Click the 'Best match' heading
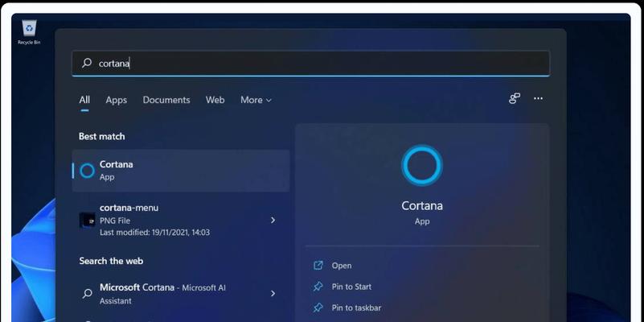Screen dimensions: 644x322 tap(102, 137)
